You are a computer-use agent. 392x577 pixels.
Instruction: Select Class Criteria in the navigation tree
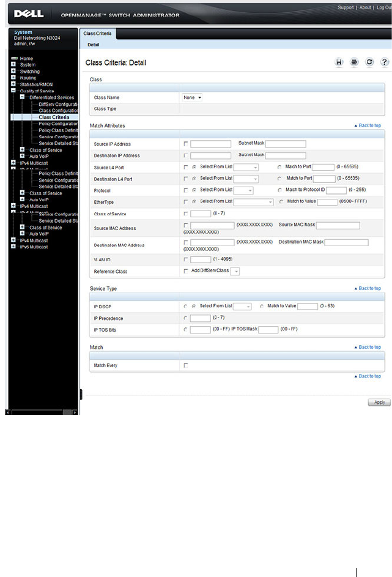click(x=54, y=117)
